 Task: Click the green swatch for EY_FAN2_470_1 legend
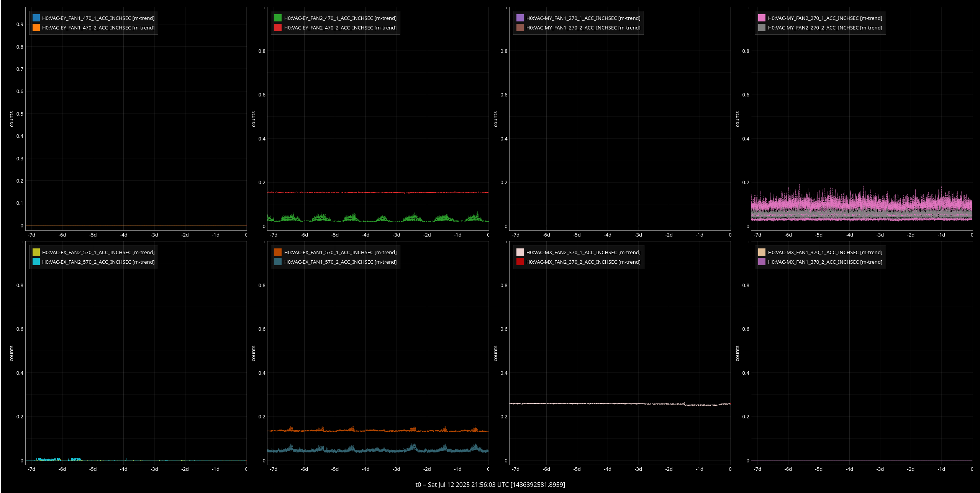tap(278, 18)
